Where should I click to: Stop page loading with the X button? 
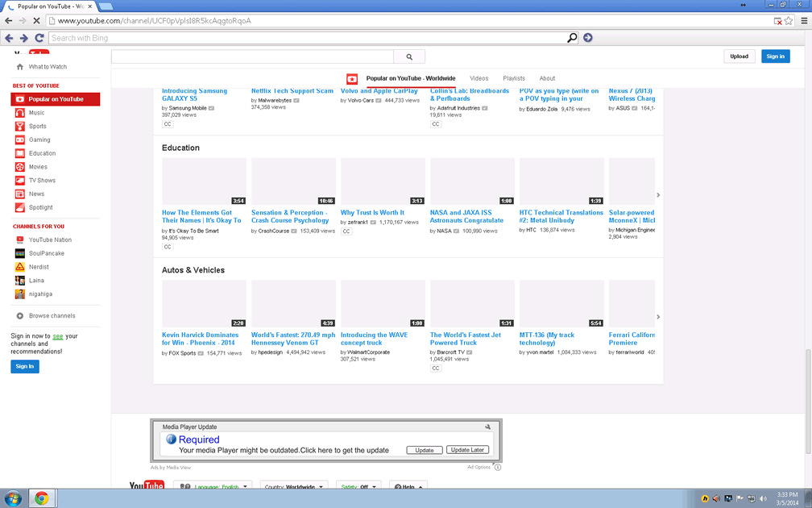pyautogui.click(x=37, y=38)
